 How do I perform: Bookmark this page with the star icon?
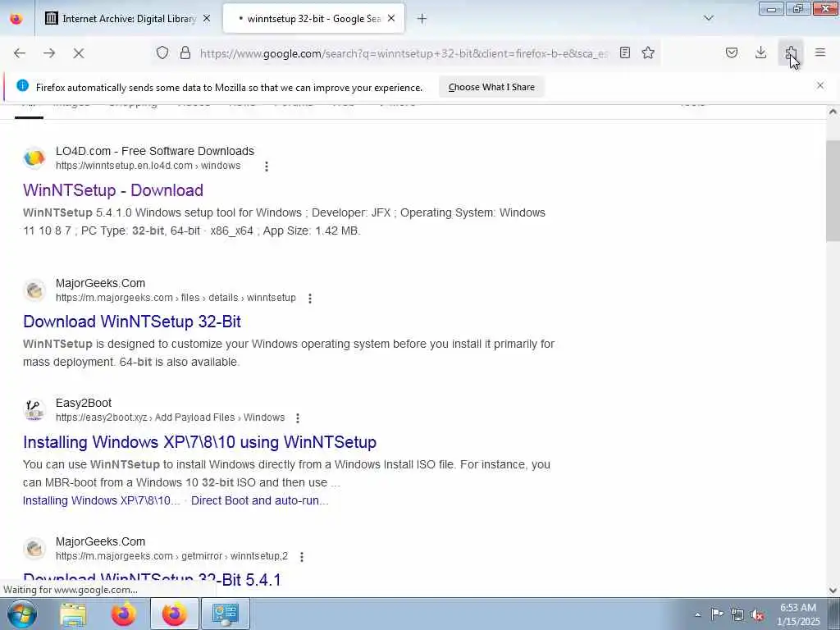[648, 52]
